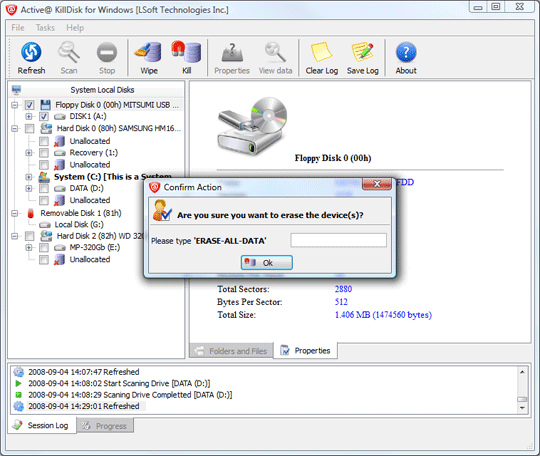Select the Wipe tool icon
The width and height of the screenshot is (540, 456).
[148, 52]
